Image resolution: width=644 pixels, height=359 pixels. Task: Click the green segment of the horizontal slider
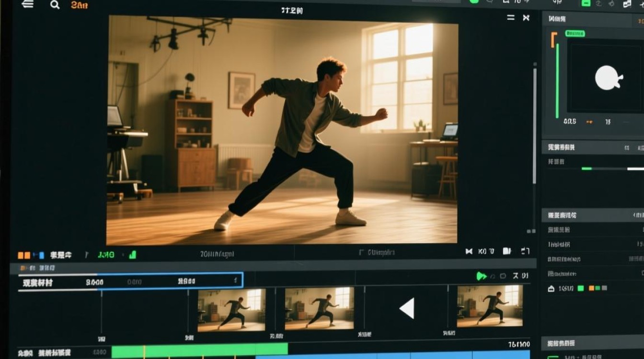tap(586, 168)
